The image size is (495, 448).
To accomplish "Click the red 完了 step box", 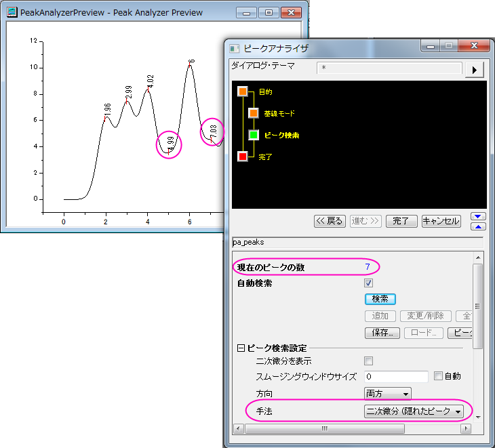I will pos(243,157).
